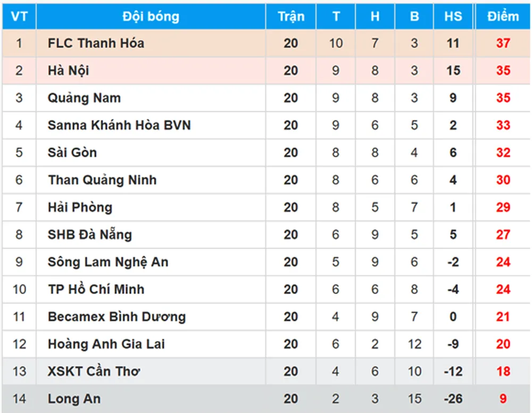Click TP Hồ Chí Minh team name
The height and width of the screenshot is (413, 532).
click(x=96, y=290)
